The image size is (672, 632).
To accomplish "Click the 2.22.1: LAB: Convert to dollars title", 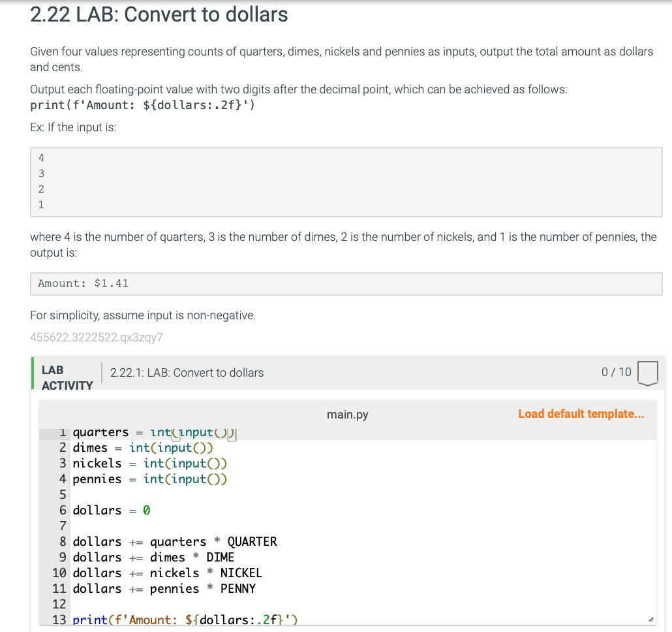I will point(187,373).
